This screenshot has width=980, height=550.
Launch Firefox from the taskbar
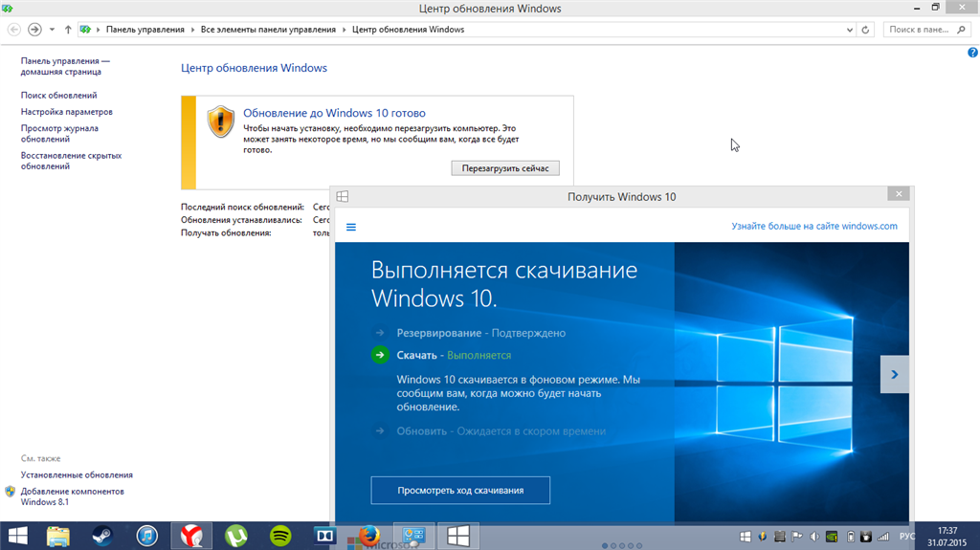pos(368,536)
